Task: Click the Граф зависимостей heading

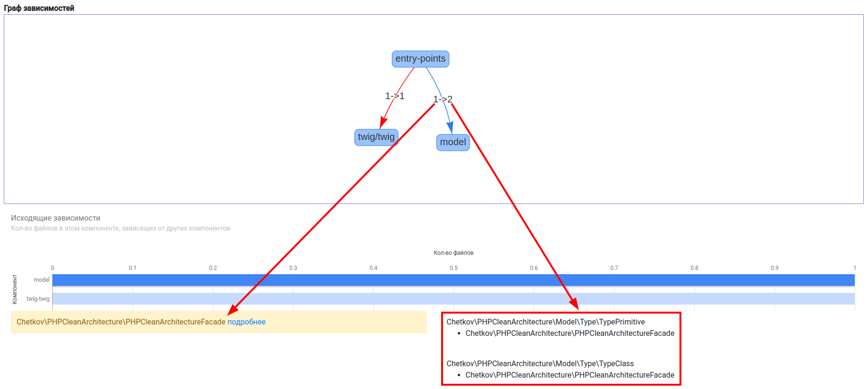Action: pyautogui.click(x=39, y=8)
